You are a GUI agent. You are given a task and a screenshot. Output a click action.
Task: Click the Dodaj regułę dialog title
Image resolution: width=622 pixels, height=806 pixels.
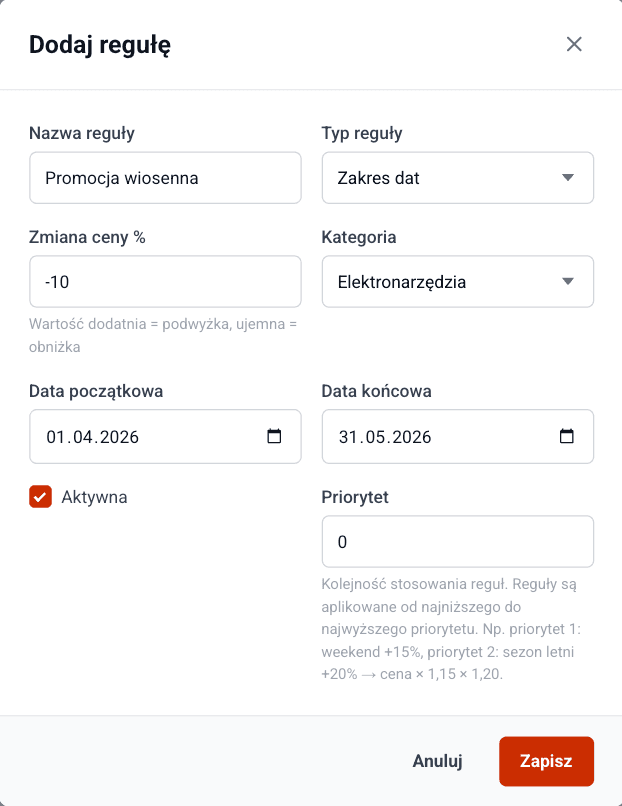(x=100, y=44)
